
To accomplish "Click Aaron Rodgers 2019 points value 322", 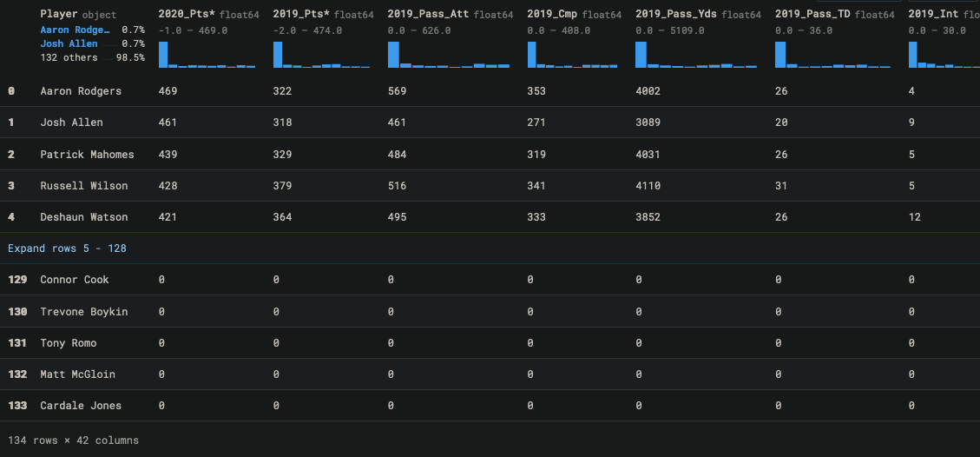I will [x=282, y=91].
